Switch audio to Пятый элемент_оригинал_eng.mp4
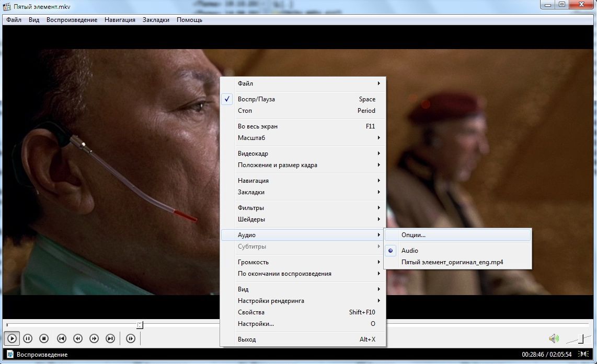Viewport: 597px width, 364px height. click(x=457, y=262)
